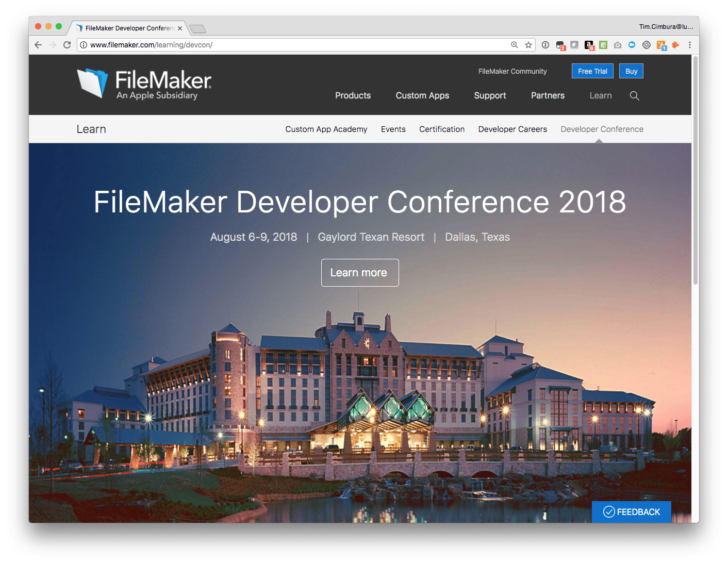728x564 pixels.
Task: Click the Buy button
Action: click(x=631, y=71)
